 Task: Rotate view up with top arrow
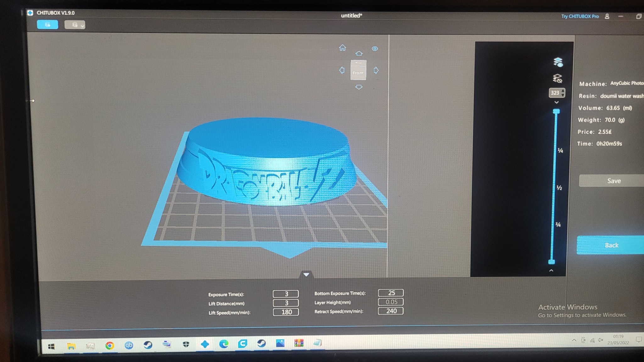coord(359,53)
